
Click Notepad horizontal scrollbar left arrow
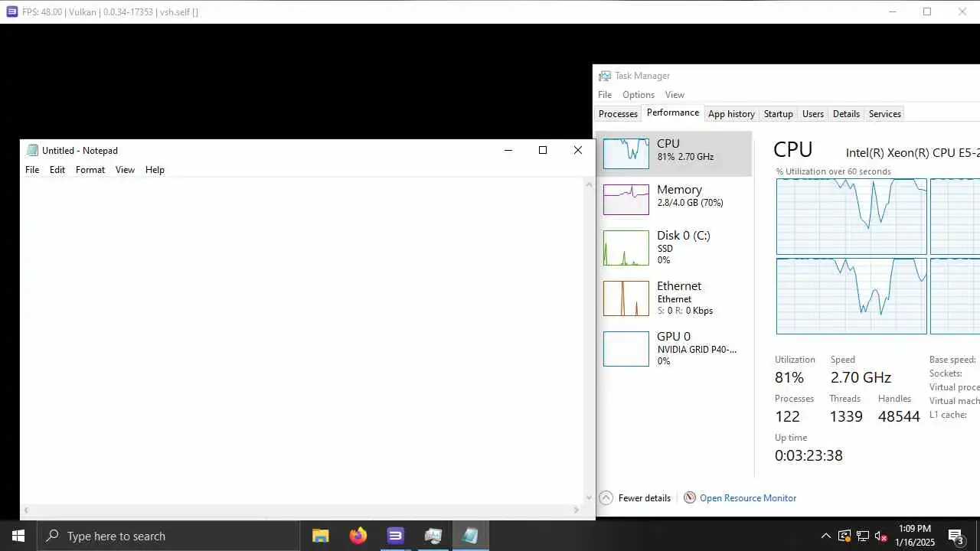point(26,510)
